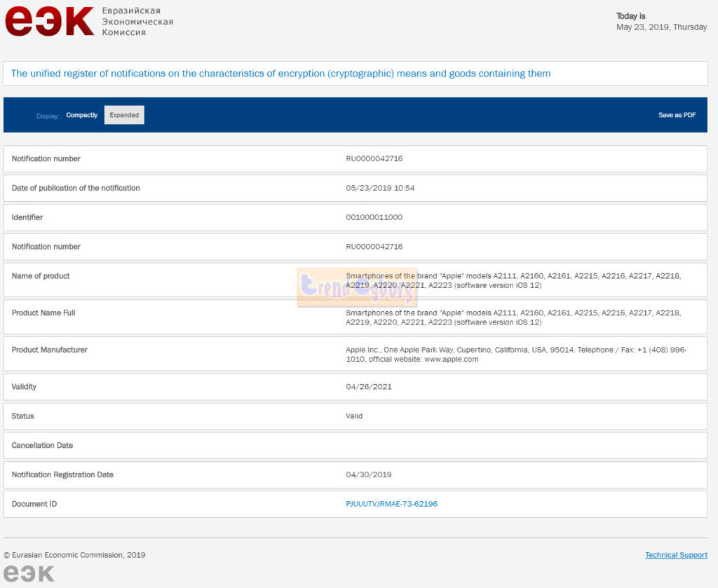Click the grey EЭK footer logo
This screenshot has width=718, height=588.
[29, 573]
